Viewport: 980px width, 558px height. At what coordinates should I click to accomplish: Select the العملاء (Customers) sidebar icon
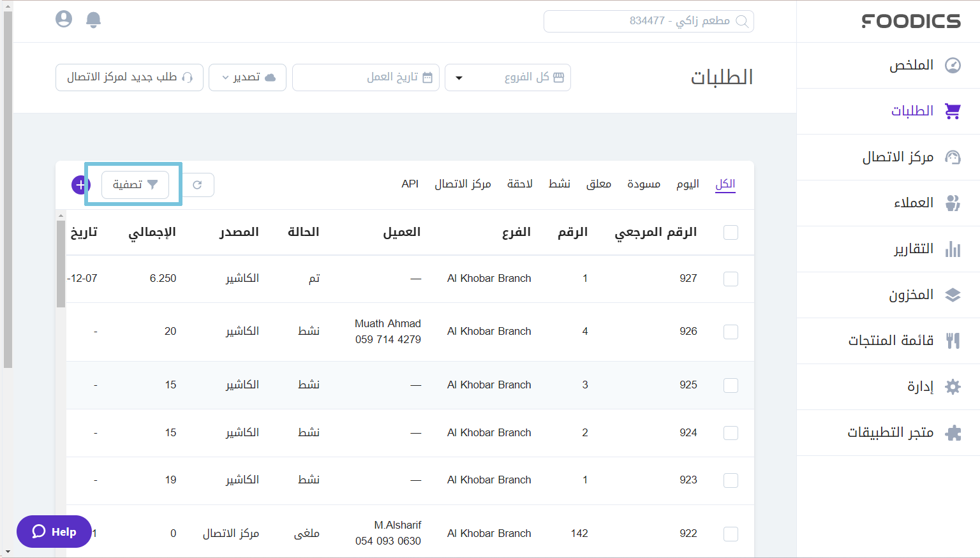tap(953, 203)
